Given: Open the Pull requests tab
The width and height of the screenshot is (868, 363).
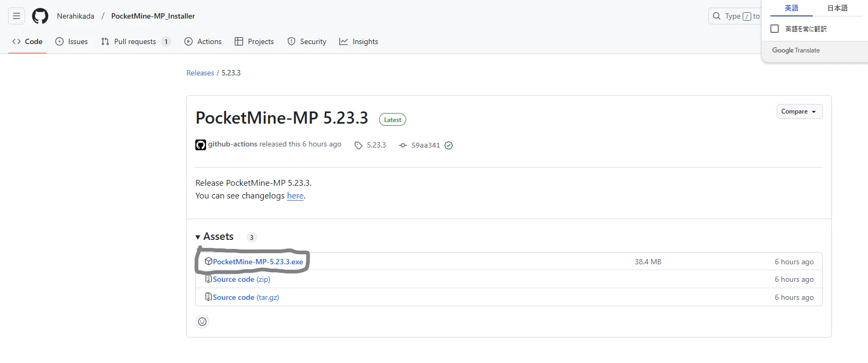Looking at the screenshot, I should (x=135, y=41).
